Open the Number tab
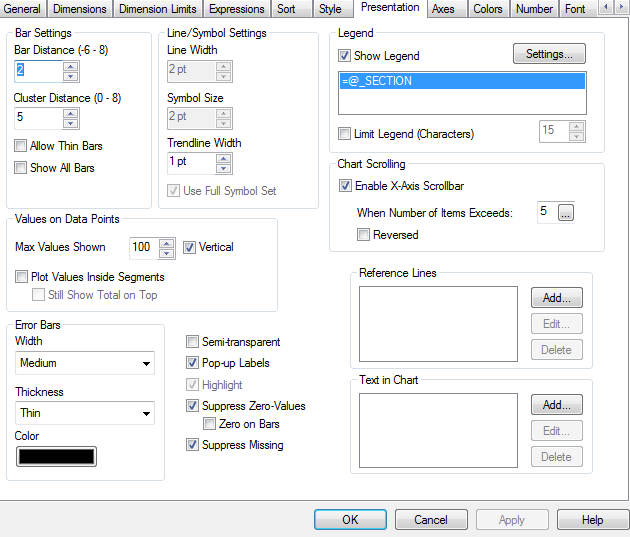The height and width of the screenshot is (537, 630). pyautogui.click(x=534, y=9)
